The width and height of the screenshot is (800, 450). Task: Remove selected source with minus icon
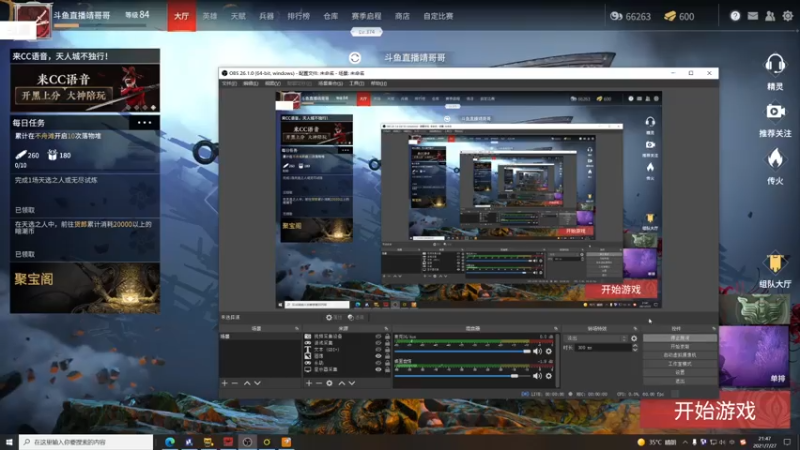click(319, 383)
